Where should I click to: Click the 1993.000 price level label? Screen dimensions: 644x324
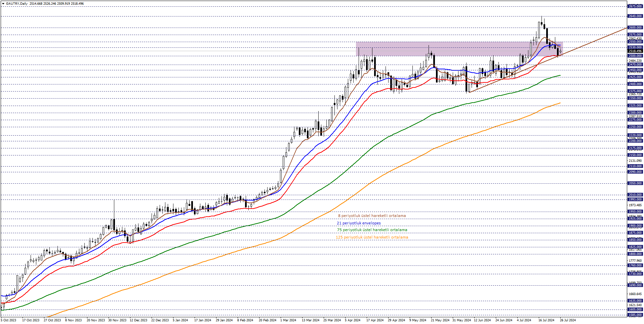635,200
